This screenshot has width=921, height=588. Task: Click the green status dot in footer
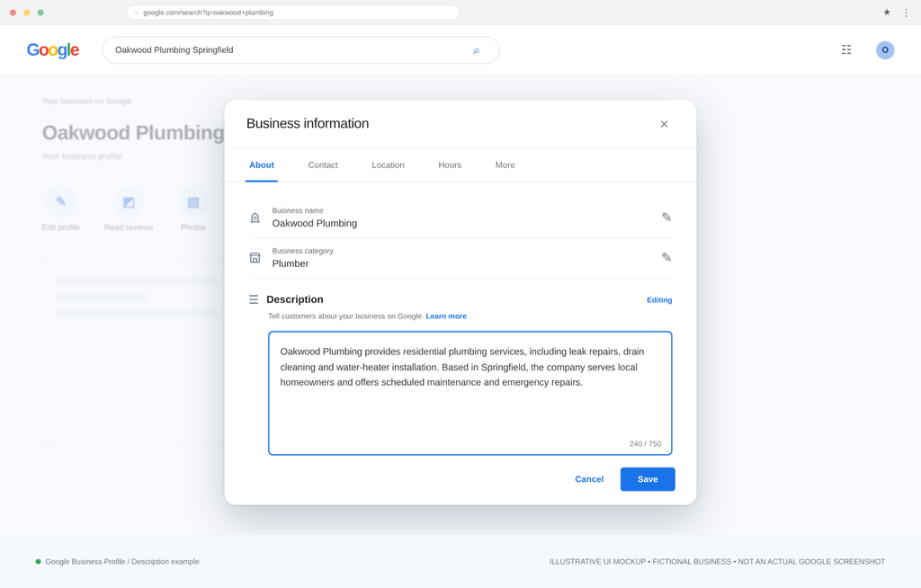click(x=38, y=562)
